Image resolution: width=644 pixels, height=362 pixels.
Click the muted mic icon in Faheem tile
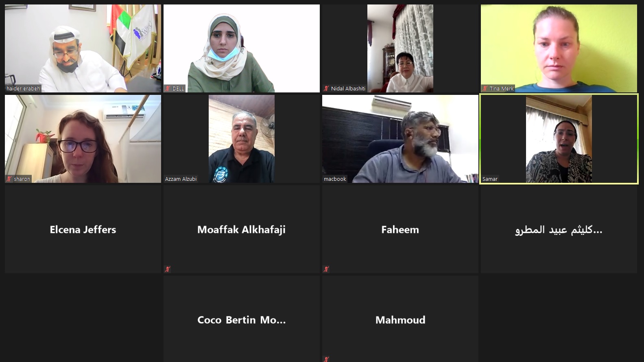click(x=326, y=269)
